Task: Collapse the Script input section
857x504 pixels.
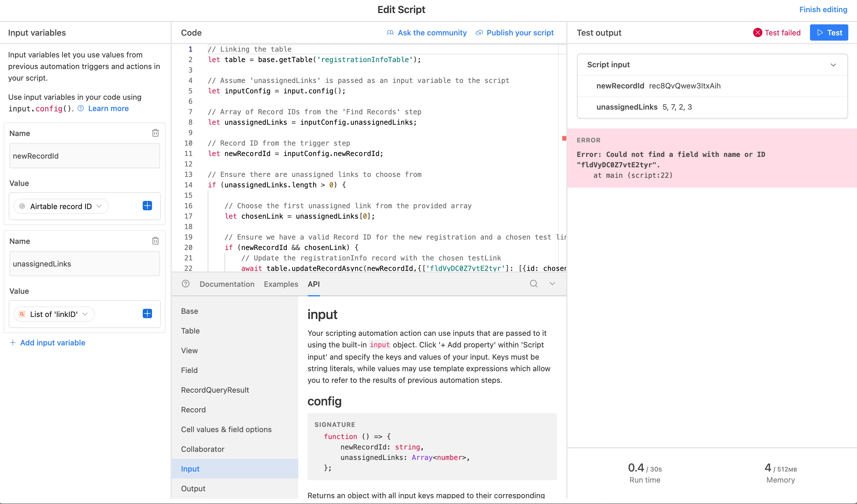Action: pyautogui.click(x=833, y=65)
